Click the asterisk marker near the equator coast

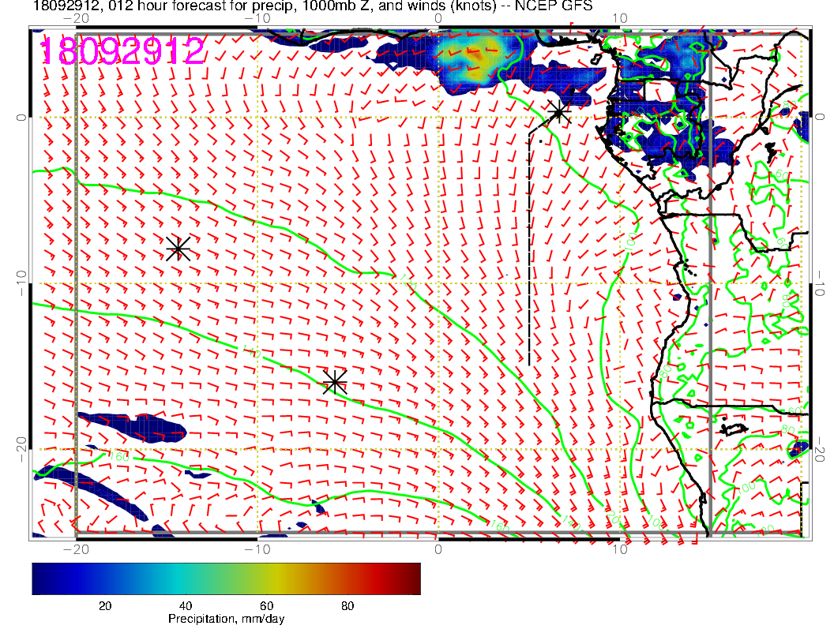[558, 111]
